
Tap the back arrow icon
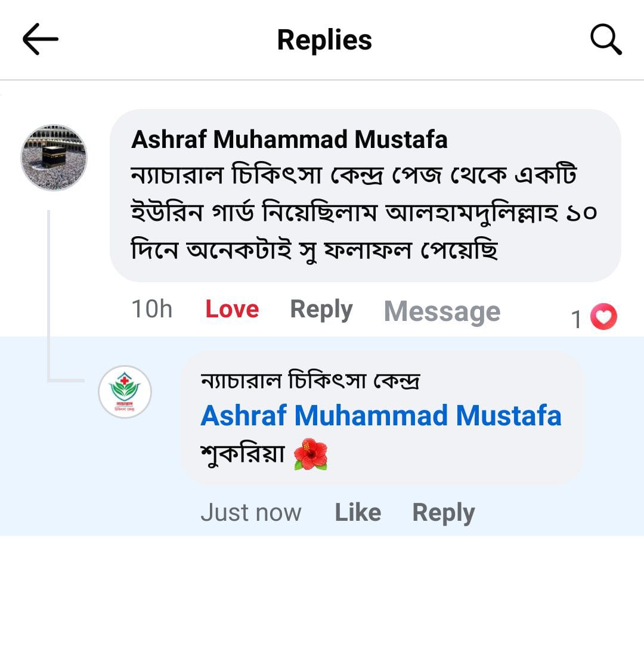coord(41,39)
